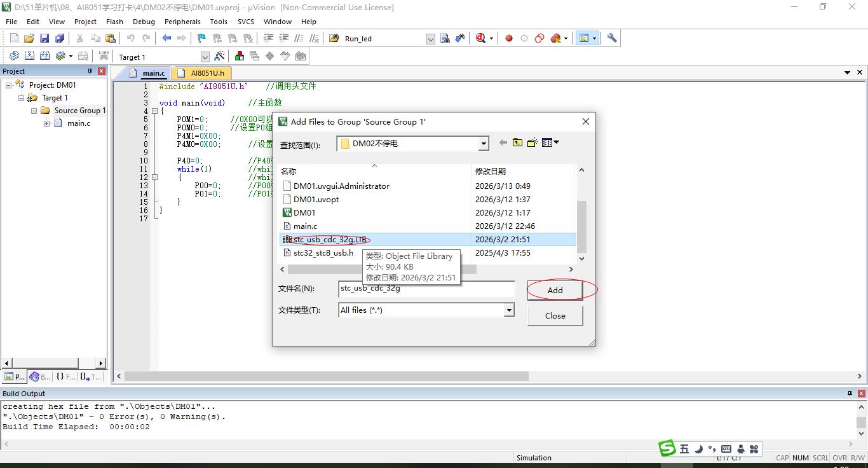
Task: Collapse the Source Group 1 tree node
Action: [34, 111]
